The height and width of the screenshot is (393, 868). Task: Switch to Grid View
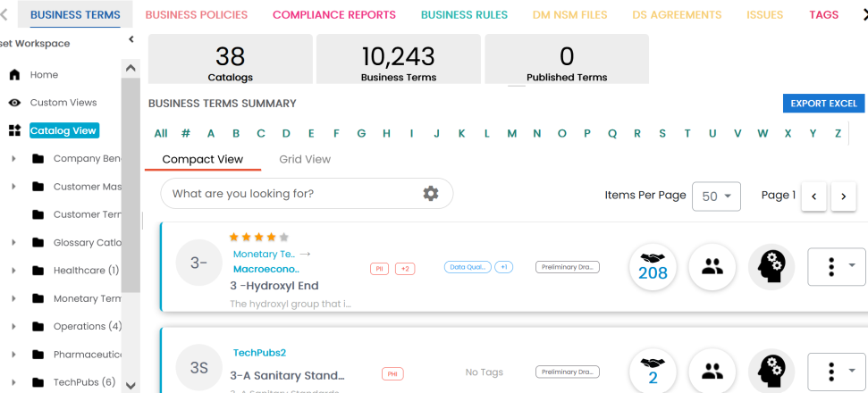click(304, 160)
